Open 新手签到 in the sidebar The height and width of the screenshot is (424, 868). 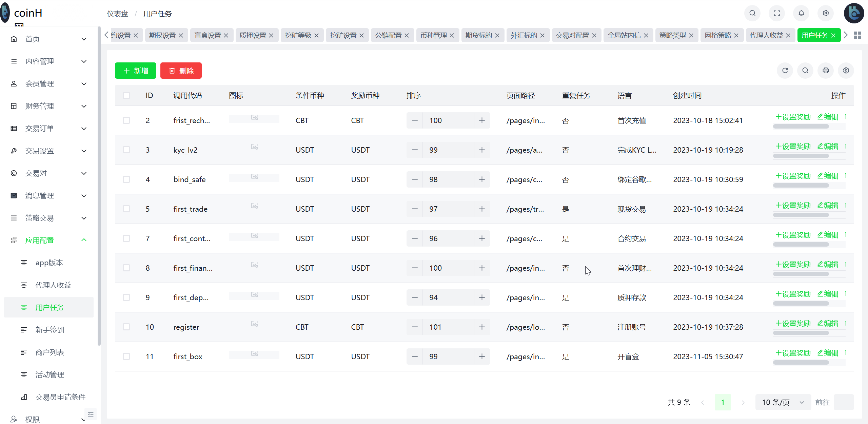(50, 330)
